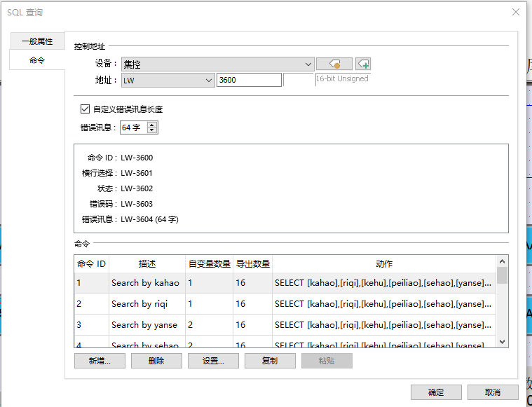
Task: Click the 新增... button
Action: pyautogui.click(x=100, y=361)
